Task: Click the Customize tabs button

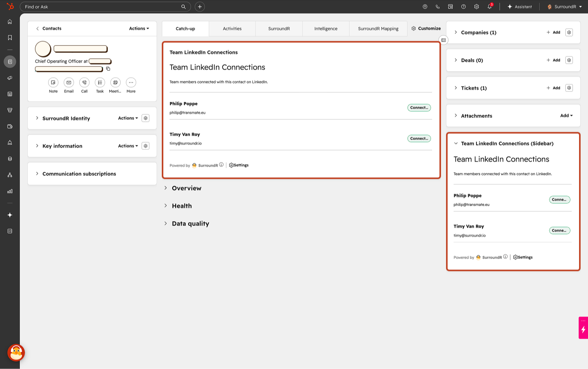Action: coord(426,28)
